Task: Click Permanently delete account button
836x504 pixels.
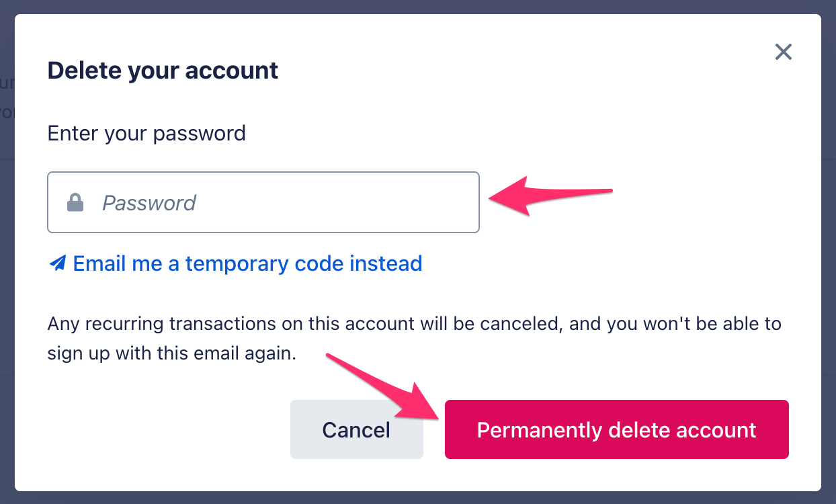Action: coord(616,429)
